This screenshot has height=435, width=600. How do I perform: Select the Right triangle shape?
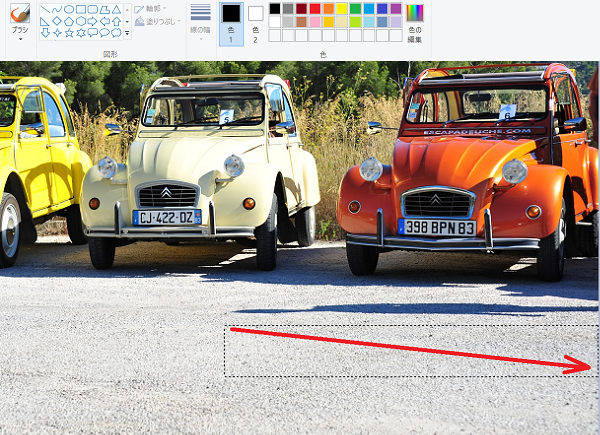[45, 21]
